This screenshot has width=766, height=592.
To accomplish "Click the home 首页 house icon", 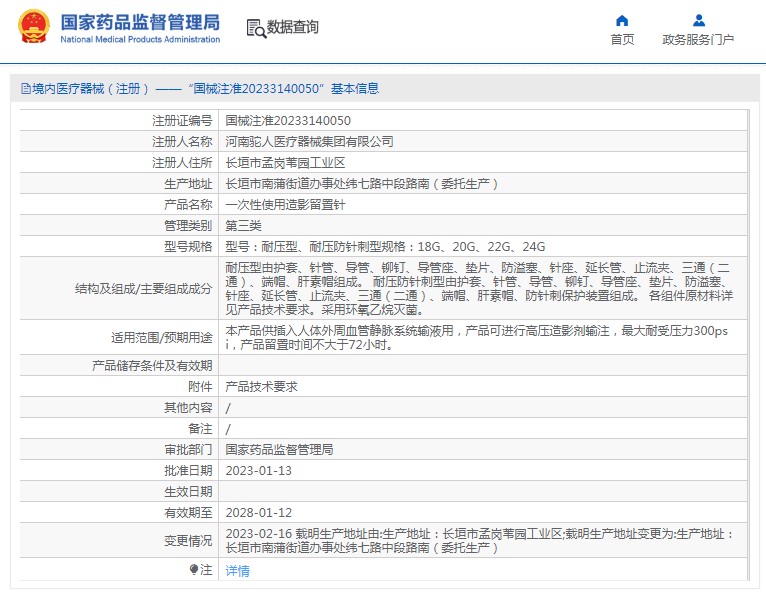I will (622, 21).
